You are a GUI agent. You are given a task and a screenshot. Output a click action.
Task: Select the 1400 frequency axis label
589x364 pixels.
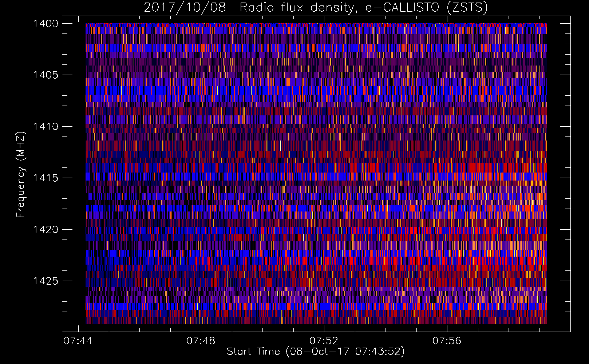[46, 24]
